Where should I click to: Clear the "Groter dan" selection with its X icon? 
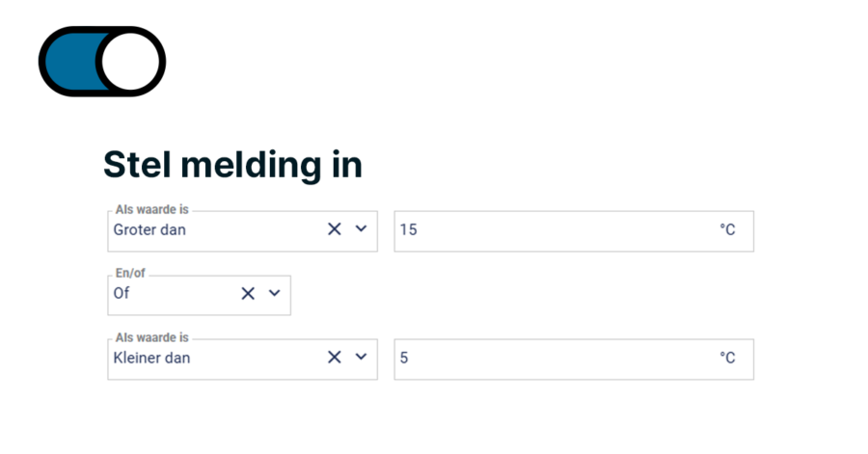[x=335, y=229]
